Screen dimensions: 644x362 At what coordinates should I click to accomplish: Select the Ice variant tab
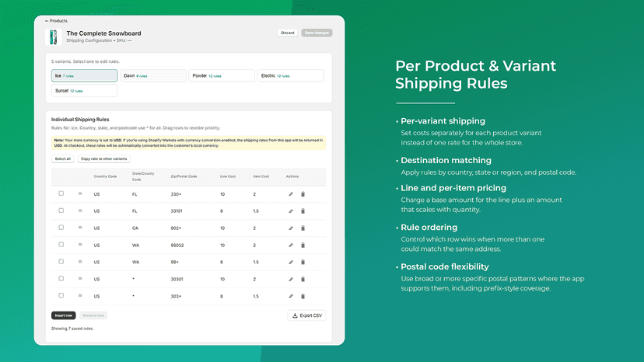(x=84, y=75)
